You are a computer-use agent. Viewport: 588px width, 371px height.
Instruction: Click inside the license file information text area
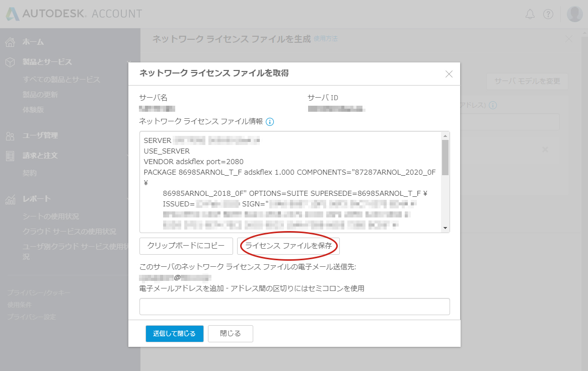[x=290, y=182]
